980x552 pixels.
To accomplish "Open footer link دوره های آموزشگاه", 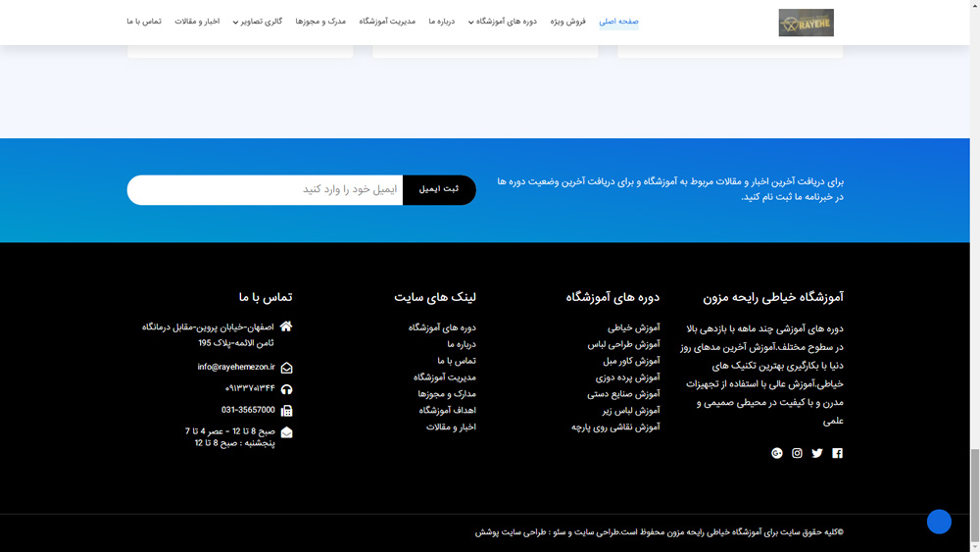I will point(442,327).
